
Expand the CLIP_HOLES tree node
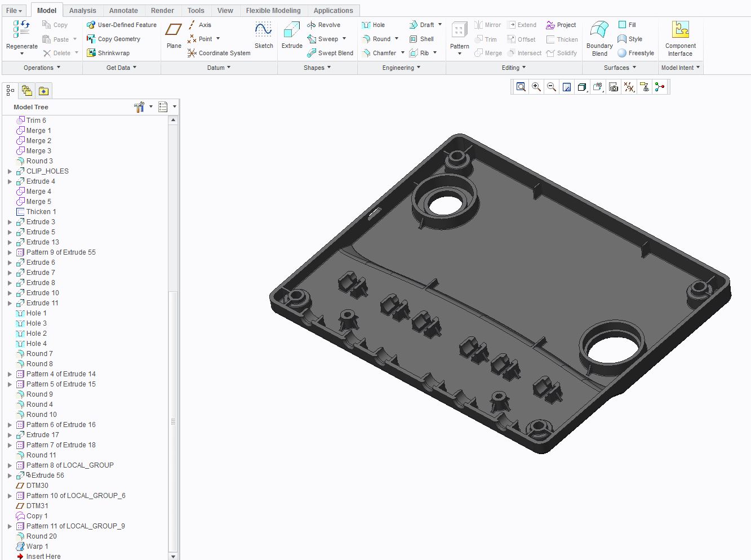(10, 171)
